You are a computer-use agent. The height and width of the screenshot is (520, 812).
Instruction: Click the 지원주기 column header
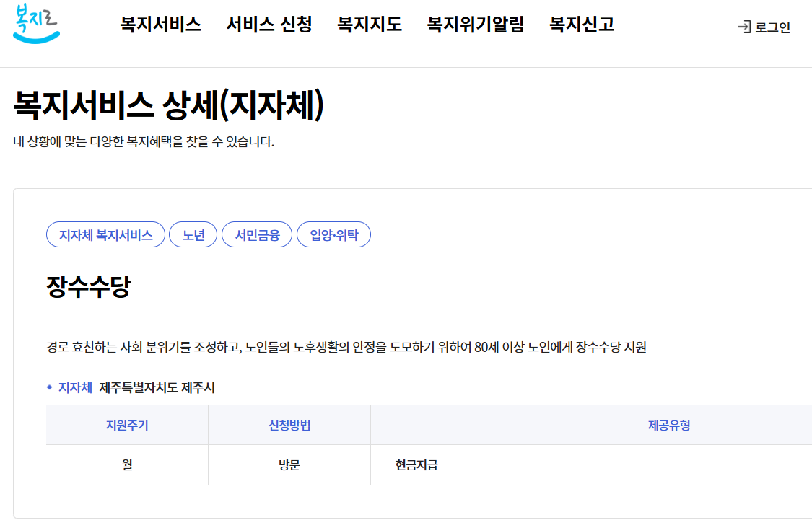(x=127, y=424)
